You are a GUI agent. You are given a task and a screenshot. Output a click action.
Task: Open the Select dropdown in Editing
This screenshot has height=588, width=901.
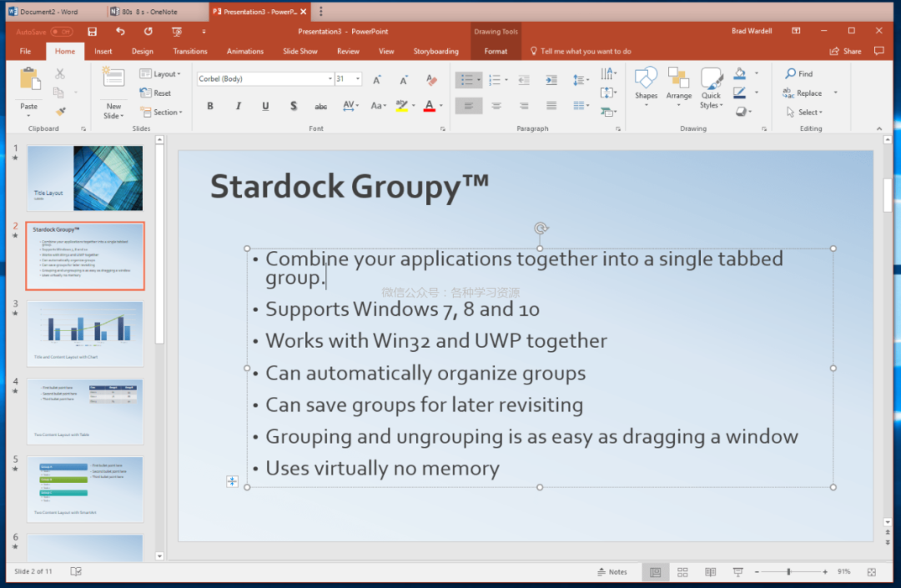pyautogui.click(x=804, y=113)
